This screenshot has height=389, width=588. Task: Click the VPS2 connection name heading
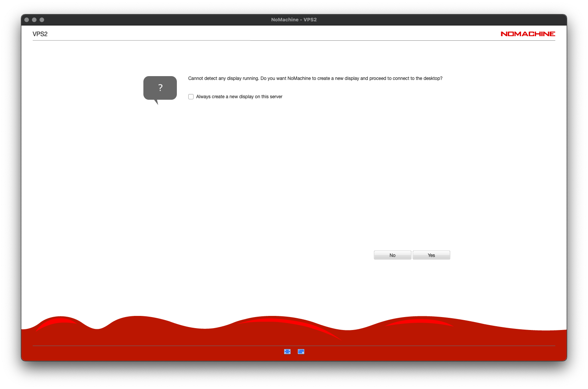[40, 34]
